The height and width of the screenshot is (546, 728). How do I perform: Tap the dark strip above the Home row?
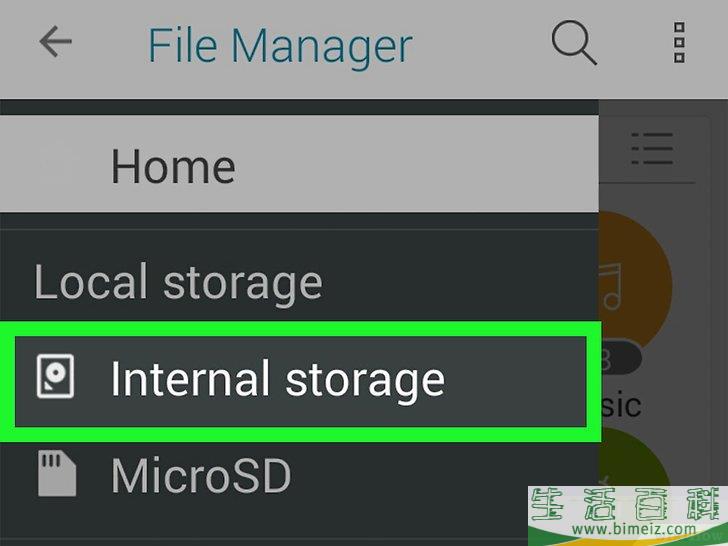click(x=299, y=107)
